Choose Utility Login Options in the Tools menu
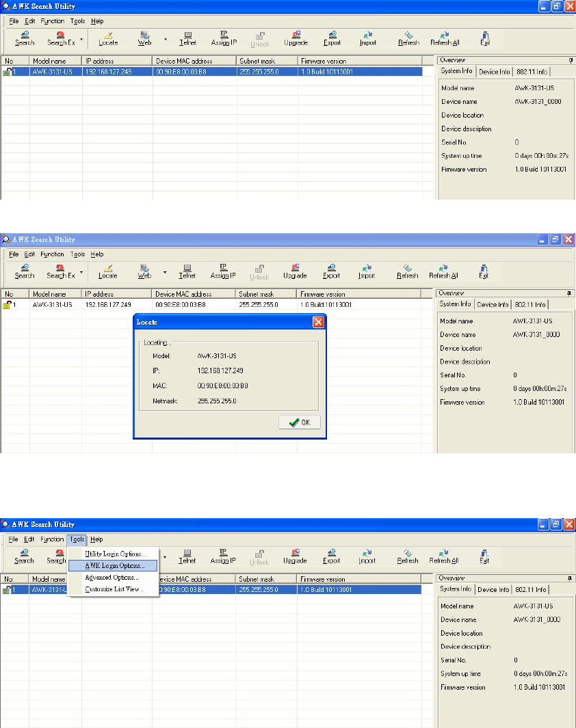The width and height of the screenshot is (576, 728). (x=115, y=554)
